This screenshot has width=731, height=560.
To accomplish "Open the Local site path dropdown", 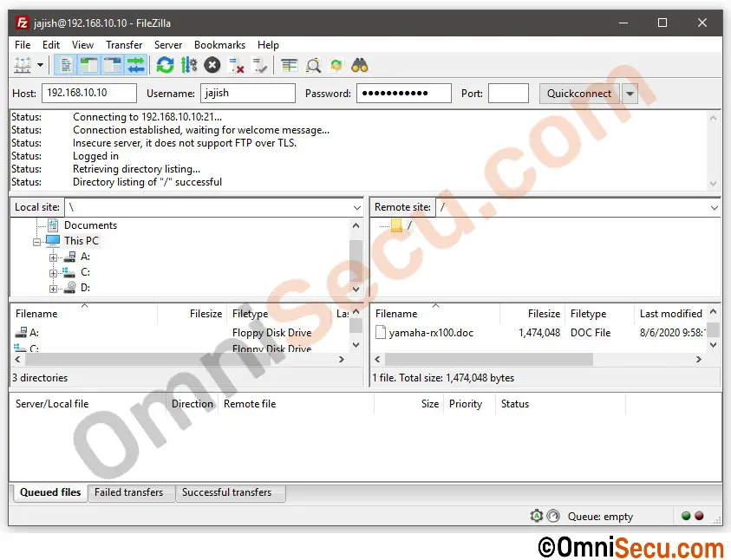I will coord(357,208).
